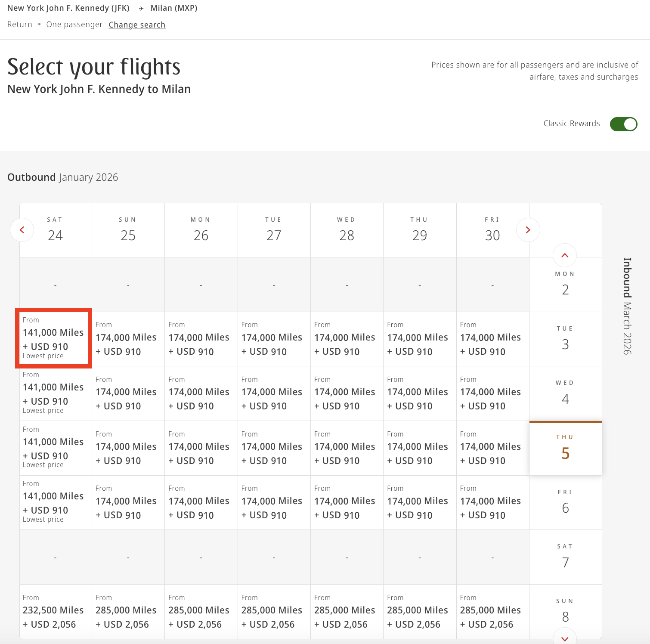650x644 pixels.
Task: Click previous outbound dates arrow
Action: coord(22,230)
